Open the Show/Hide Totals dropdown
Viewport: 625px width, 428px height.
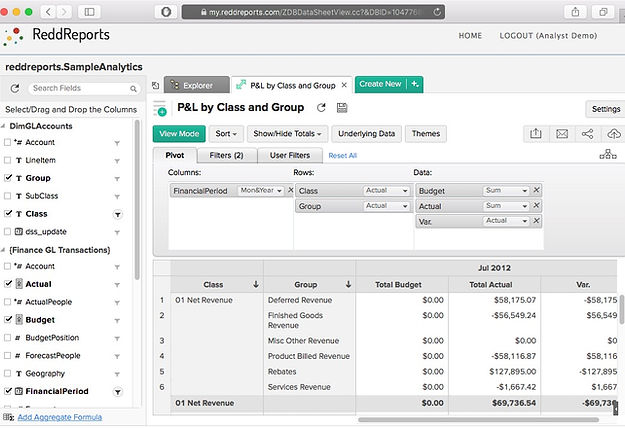click(x=287, y=134)
